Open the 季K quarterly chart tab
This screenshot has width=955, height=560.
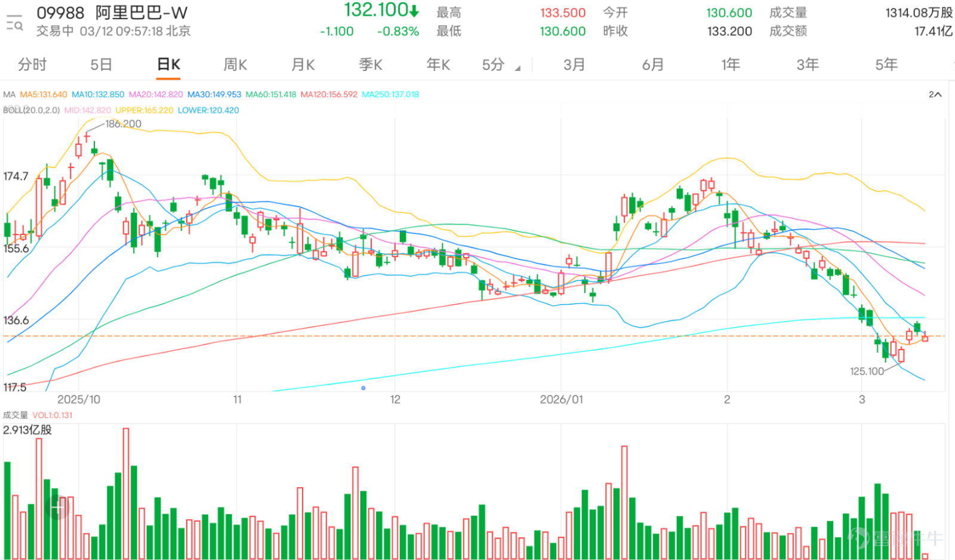[x=370, y=64]
